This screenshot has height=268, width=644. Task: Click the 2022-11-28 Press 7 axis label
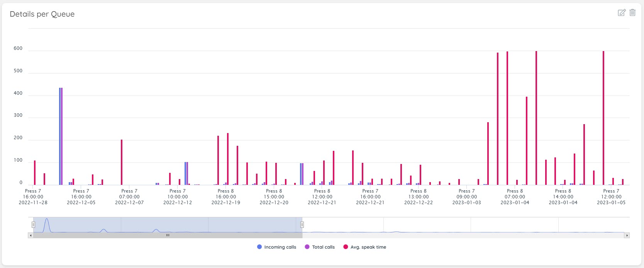(x=33, y=196)
